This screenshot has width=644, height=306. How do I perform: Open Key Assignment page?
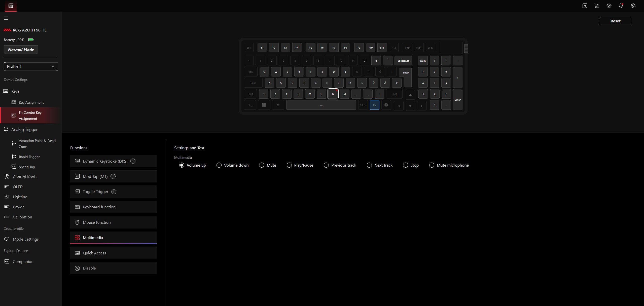pos(31,102)
